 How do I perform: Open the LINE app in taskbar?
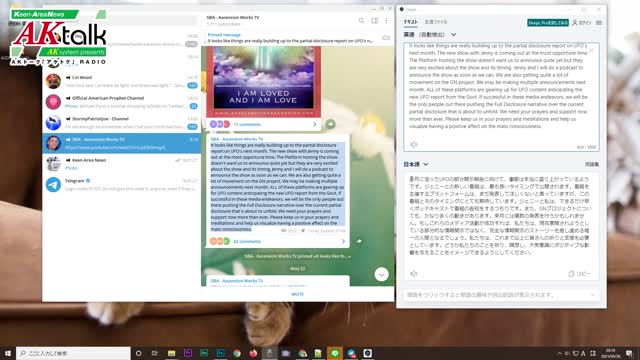point(335,353)
